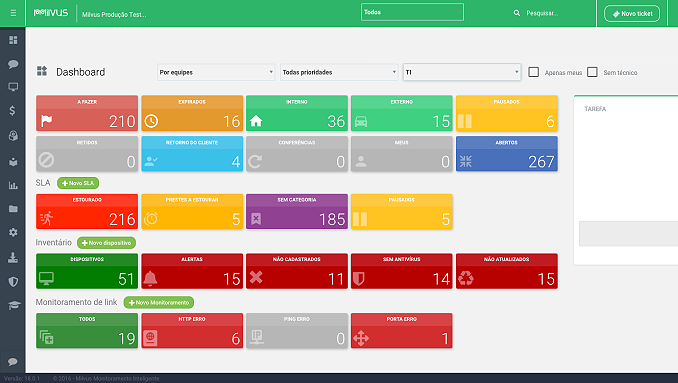The width and height of the screenshot is (678, 383).
Task: Open the A Fazer tickets tile
Action: pyautogui.click(x=87, y=113)
